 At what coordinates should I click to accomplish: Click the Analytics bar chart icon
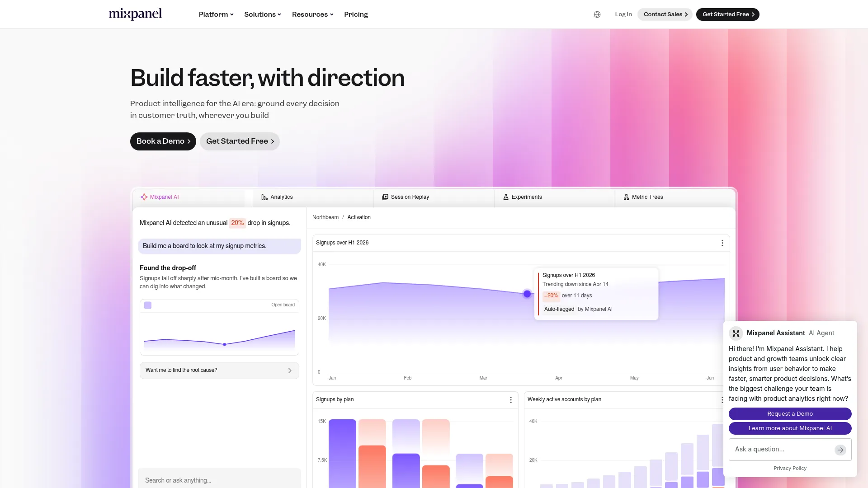point(264,197)
